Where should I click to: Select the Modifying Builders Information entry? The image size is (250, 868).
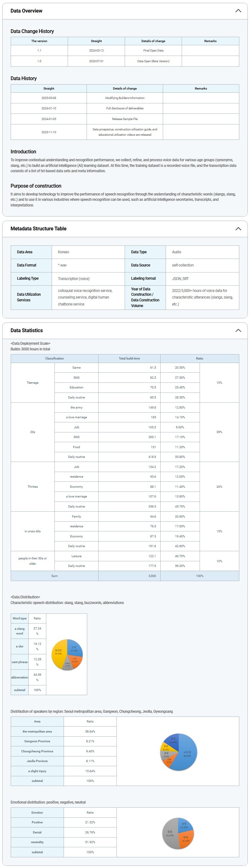[x=124, y=98]
